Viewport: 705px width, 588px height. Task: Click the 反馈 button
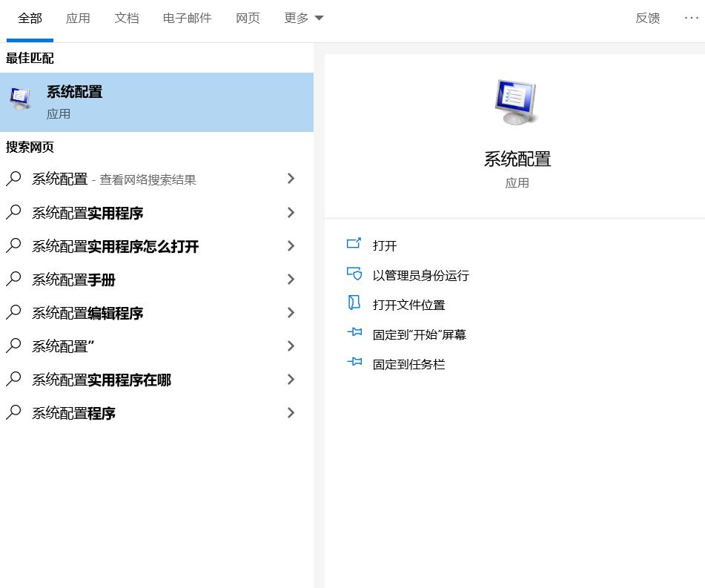pyautogui.click(x=647, y=18)
